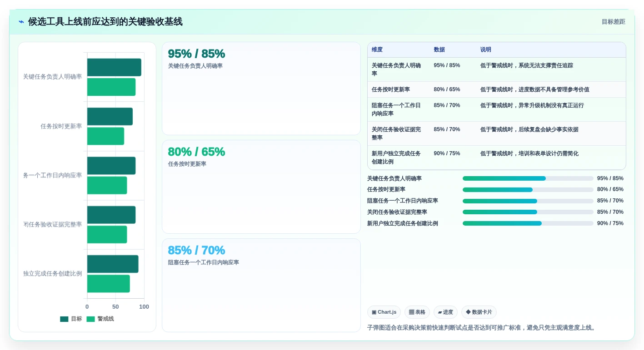Viewport: 644px width, 350px height.
Task: Click the text 异常升级机制没有真正运行
Action: coord(551,105)
